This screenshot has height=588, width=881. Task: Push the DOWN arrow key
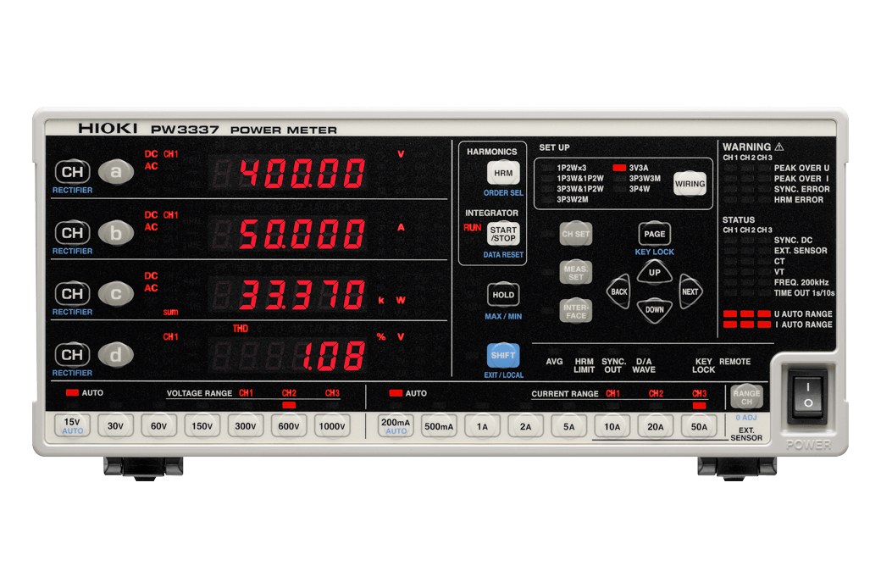(655, 310)
